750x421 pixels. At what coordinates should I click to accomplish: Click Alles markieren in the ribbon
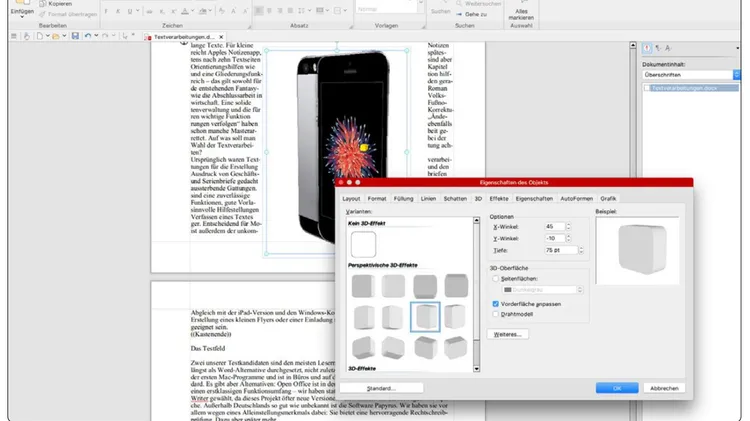pyautogui.click(x=521, y=14)
